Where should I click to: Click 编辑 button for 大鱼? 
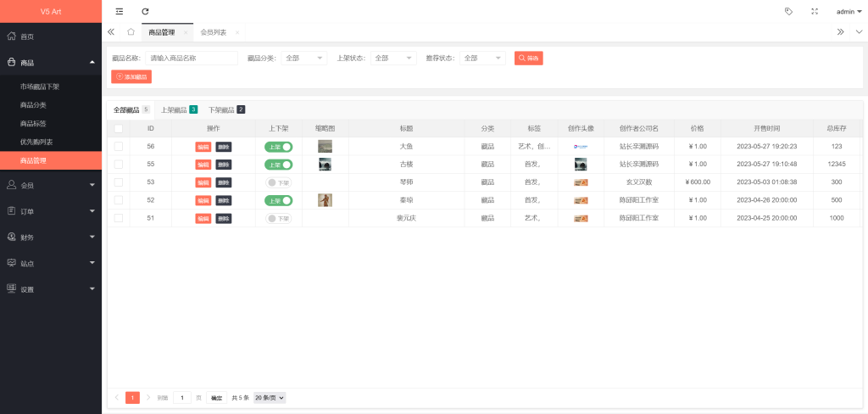(x=203, y=147)
